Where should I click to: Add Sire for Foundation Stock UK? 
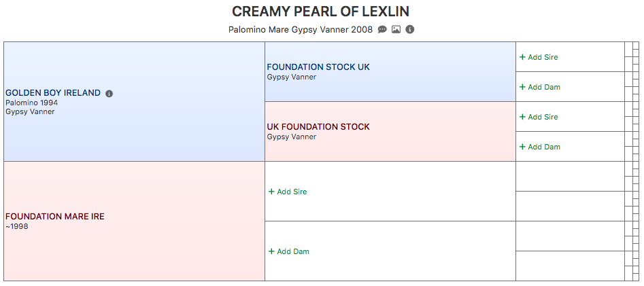(x=539, y=57)
